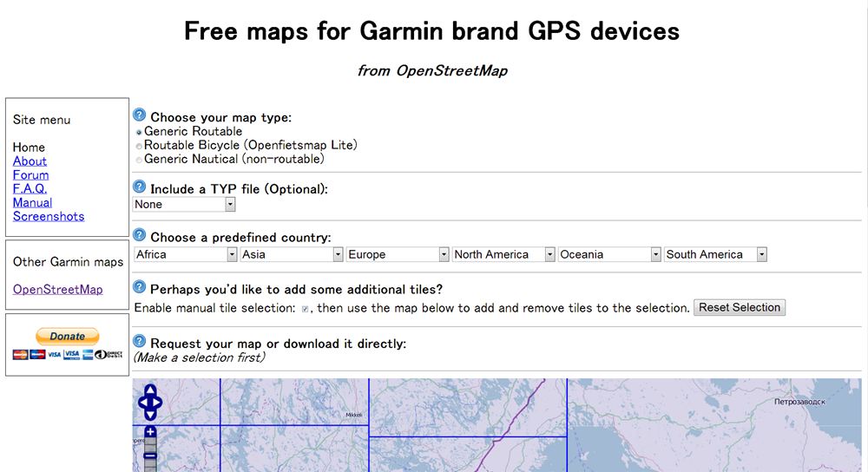Open the North America country dropdown

(x=503, y=254)
